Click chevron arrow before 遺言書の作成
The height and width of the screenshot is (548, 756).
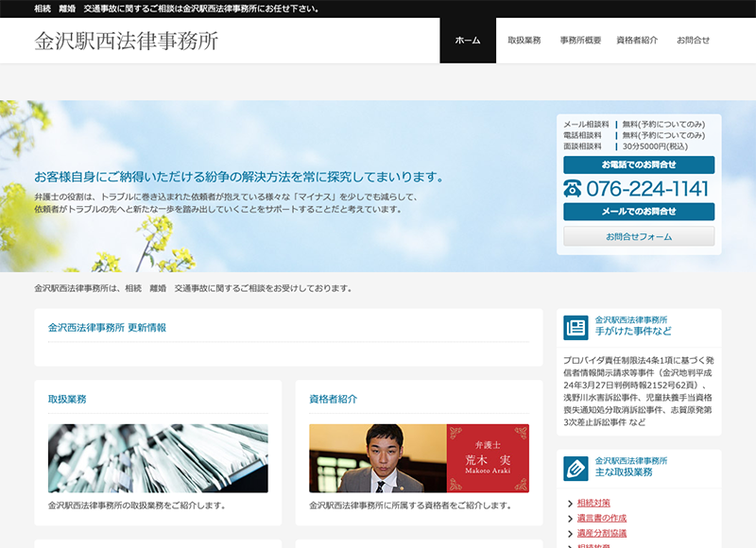pyautogui.click(x=571, y=519)
